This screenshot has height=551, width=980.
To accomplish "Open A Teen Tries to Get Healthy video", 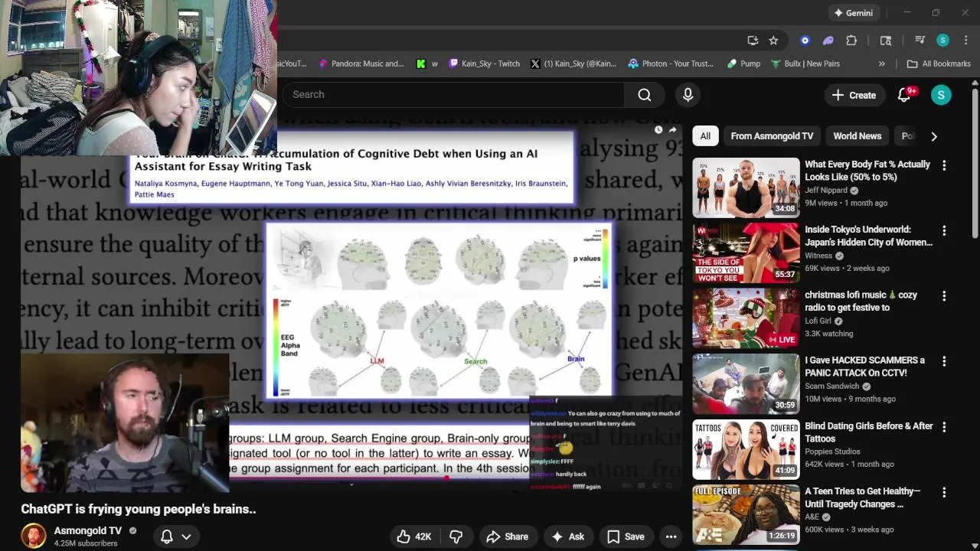I will (x=746, y=514).
